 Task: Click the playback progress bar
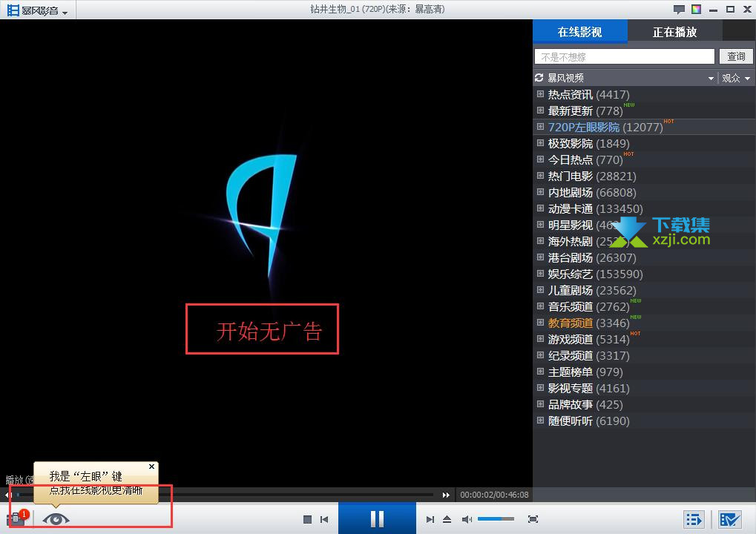pos(225,495)
